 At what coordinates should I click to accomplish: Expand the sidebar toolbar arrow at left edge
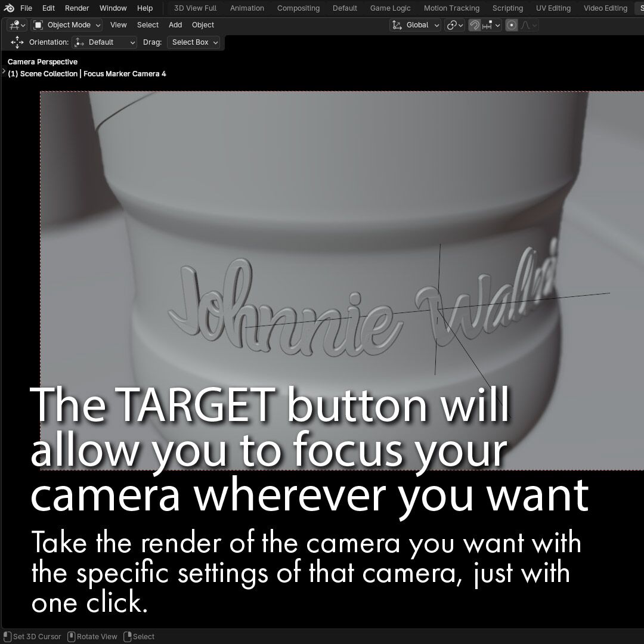[4, 72]
